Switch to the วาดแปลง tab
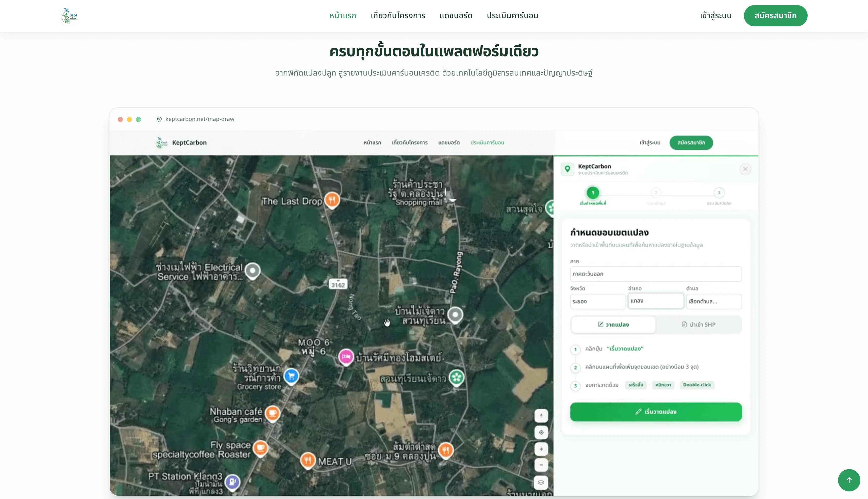The width and height of the screenshot is (868, 499). click(x=613, y=325)
